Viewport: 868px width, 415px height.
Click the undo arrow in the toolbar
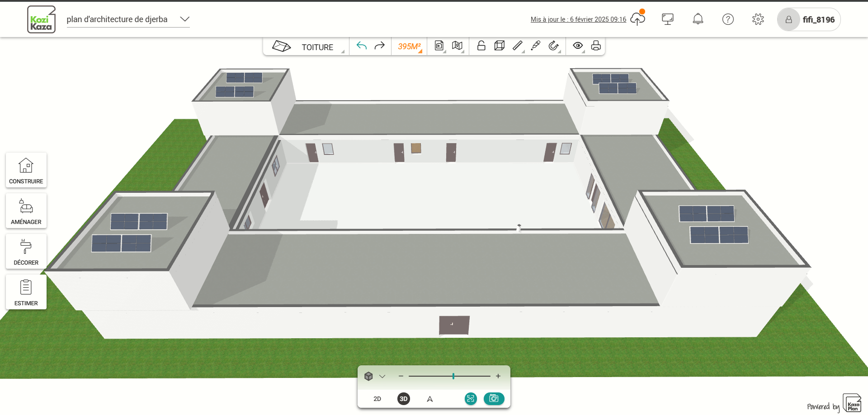point(362,46)
